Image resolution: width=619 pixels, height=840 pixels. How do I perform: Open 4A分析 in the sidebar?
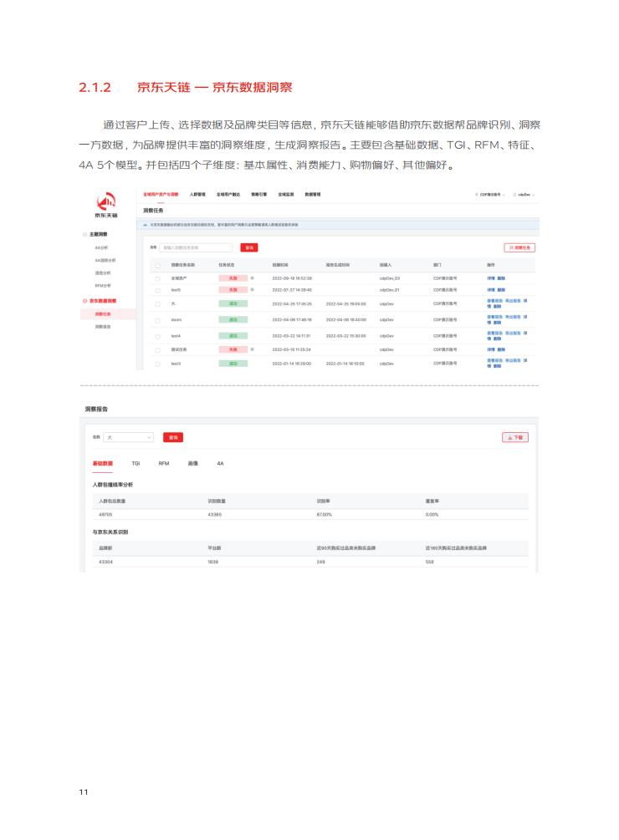tap(101, 247)
